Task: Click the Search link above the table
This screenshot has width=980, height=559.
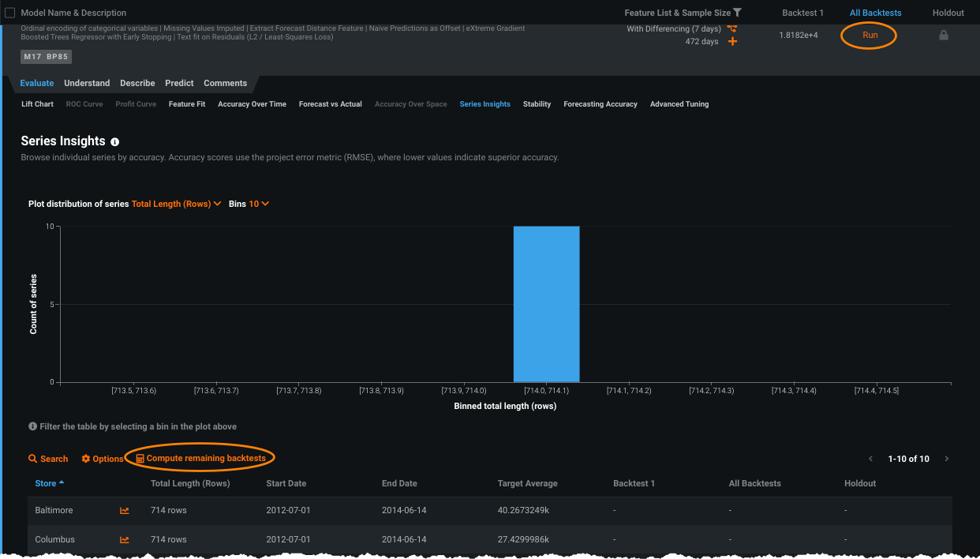Action: (x=48, y=459)
